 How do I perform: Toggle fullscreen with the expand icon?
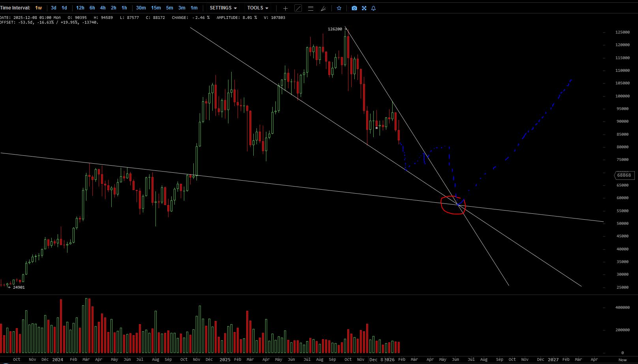pyautogui.click(x=364, y=8)
